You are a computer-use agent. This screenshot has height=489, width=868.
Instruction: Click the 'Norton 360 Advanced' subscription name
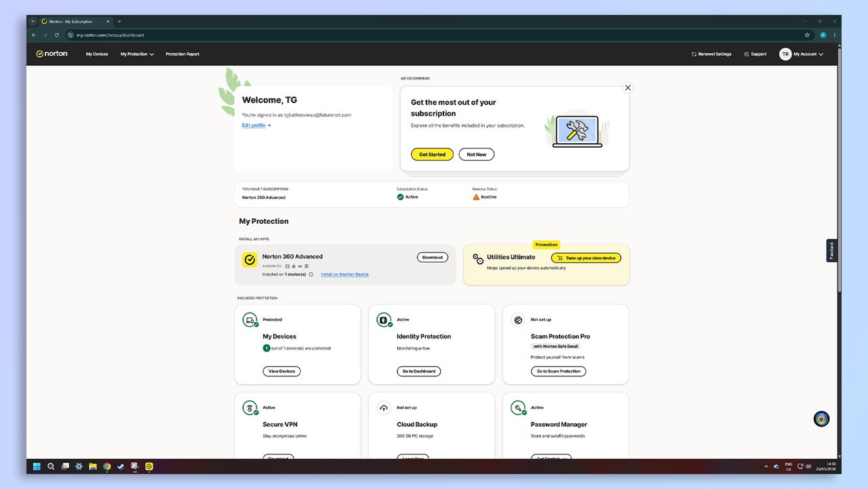[x=264, y=197]
